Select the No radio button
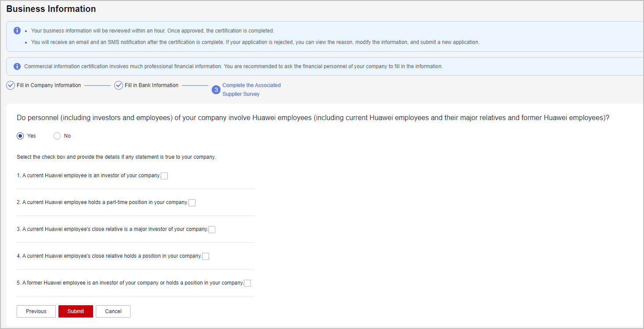The width and height of the screenshot is (644, 329). point(57,136)
